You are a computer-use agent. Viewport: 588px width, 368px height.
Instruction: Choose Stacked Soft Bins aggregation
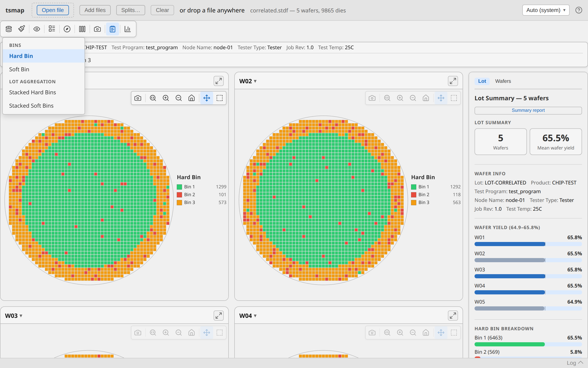click(x=43, y=106)
